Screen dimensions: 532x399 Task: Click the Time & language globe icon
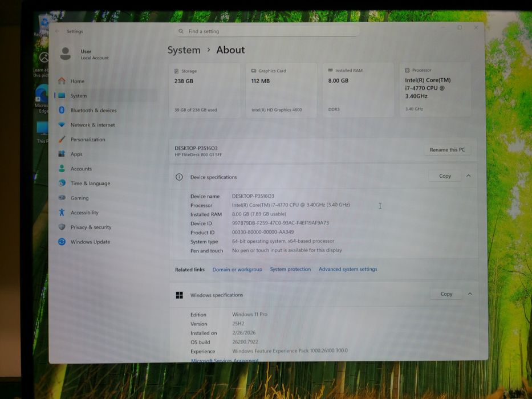62,183
